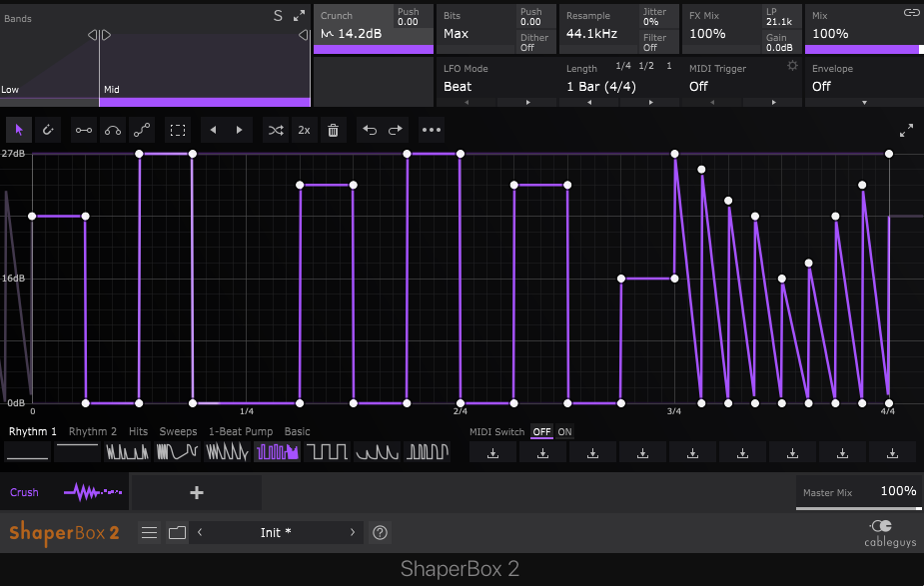
Task: Step LFO Mode to next option
Action: (528, 103)
